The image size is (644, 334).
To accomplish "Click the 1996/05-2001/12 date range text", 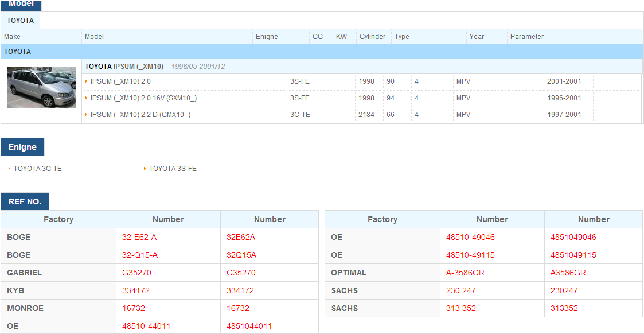I will [198, 67].
